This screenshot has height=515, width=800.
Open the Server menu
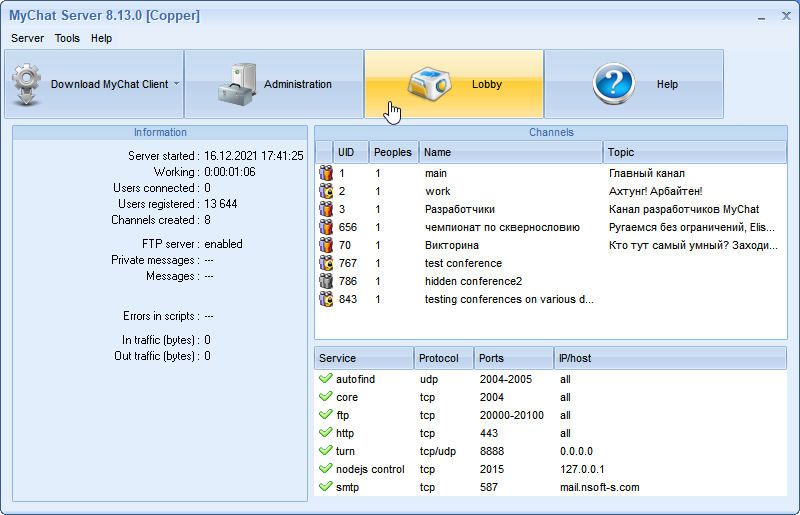(x=27, y=38)
